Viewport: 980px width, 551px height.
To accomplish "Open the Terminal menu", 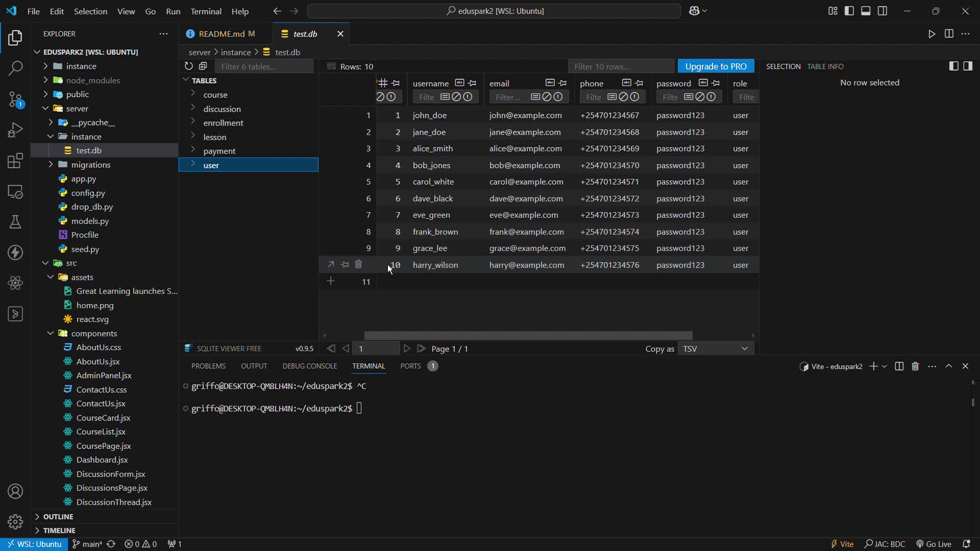I will [206, 11].
